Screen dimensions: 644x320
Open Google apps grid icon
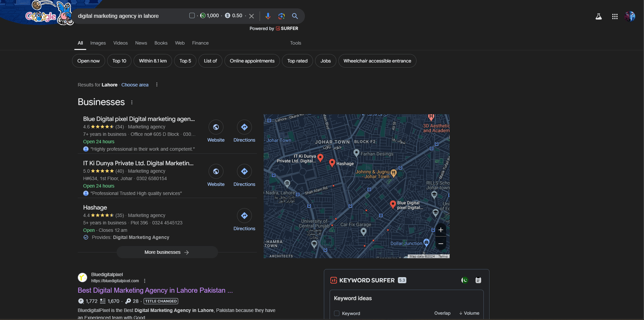615,17
